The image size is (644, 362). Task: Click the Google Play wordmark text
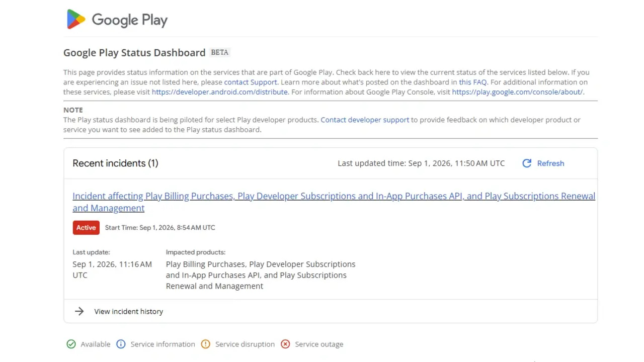pos(129,20)
